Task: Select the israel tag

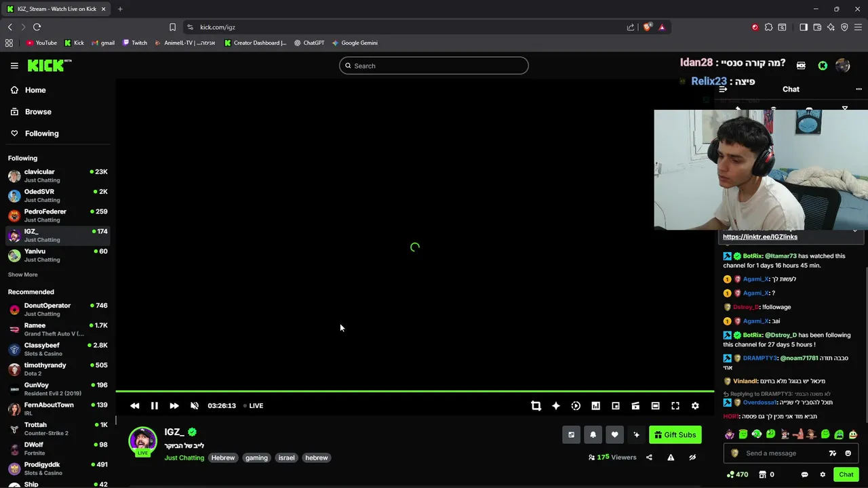Action: point(286,457)
